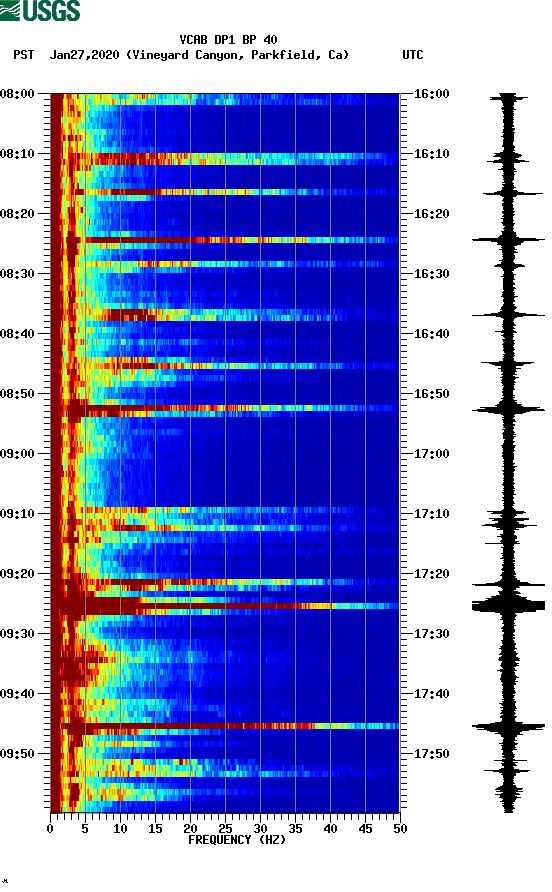Click the 17:30 UTC time label
Viewport: 552px width, 892px height.
click(x=431, y=634)
